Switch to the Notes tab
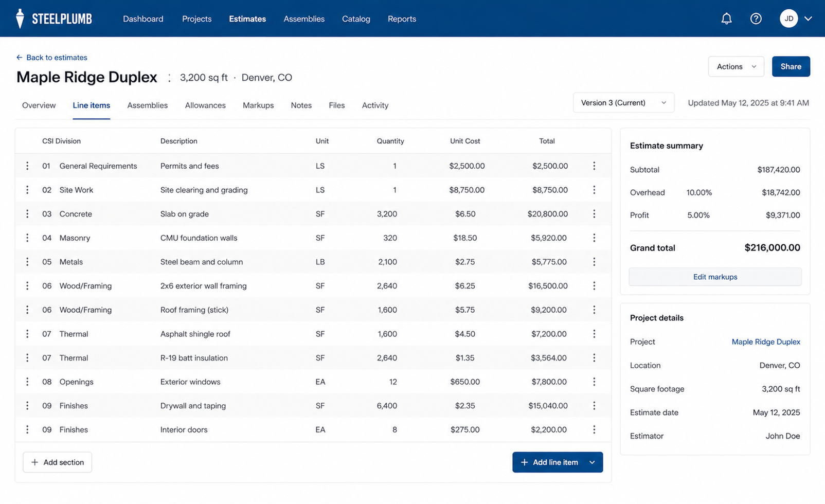The width and height of the screenshot is (825, 504). (301, 105)
